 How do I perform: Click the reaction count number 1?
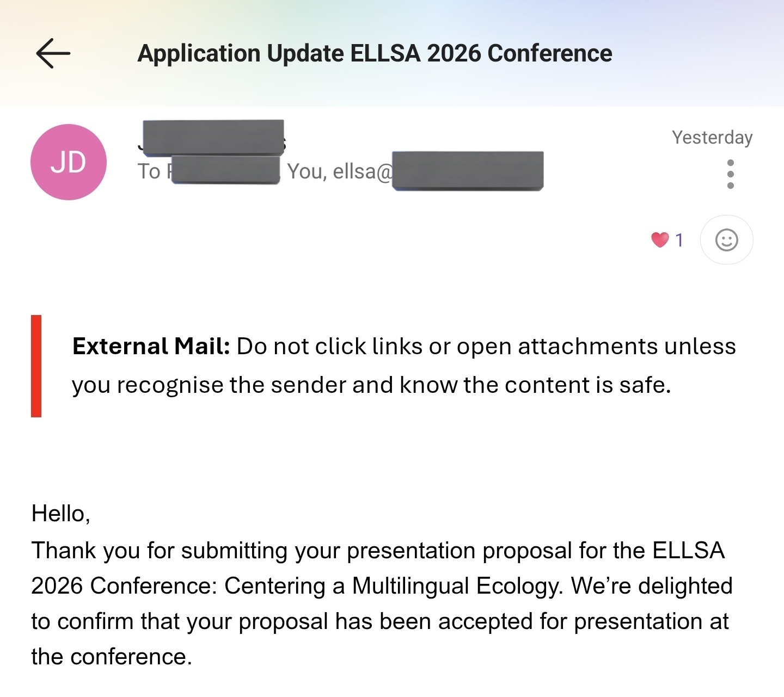pos(679,240)
